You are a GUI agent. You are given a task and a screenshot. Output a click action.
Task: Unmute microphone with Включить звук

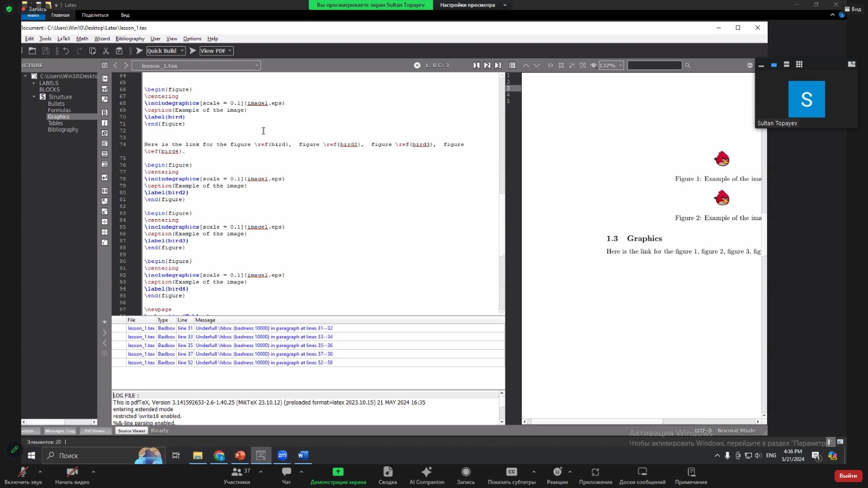(x=23, y=475)
